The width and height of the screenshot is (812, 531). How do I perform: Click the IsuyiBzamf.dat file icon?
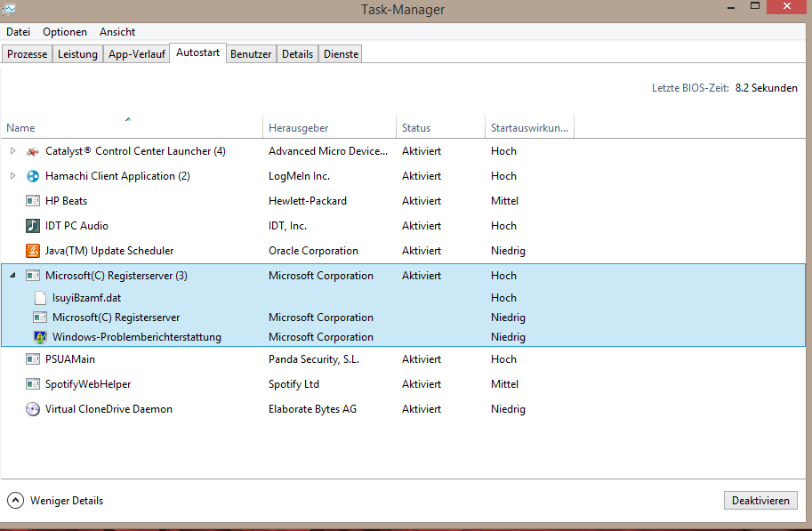coord(40,298)
